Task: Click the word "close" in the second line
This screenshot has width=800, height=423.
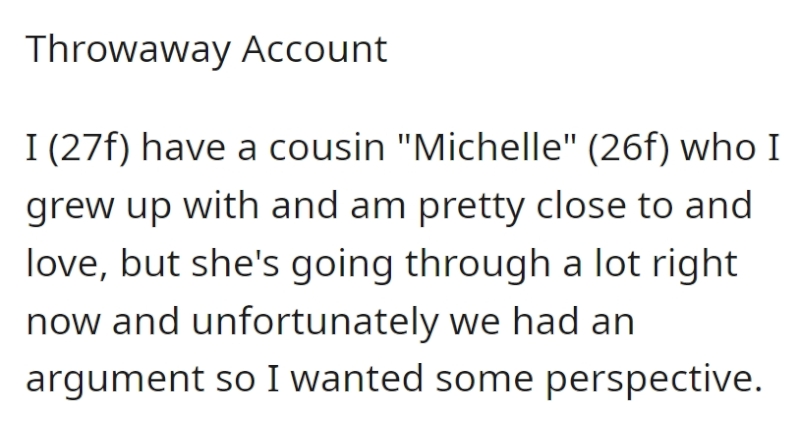Action: [582, 205]
